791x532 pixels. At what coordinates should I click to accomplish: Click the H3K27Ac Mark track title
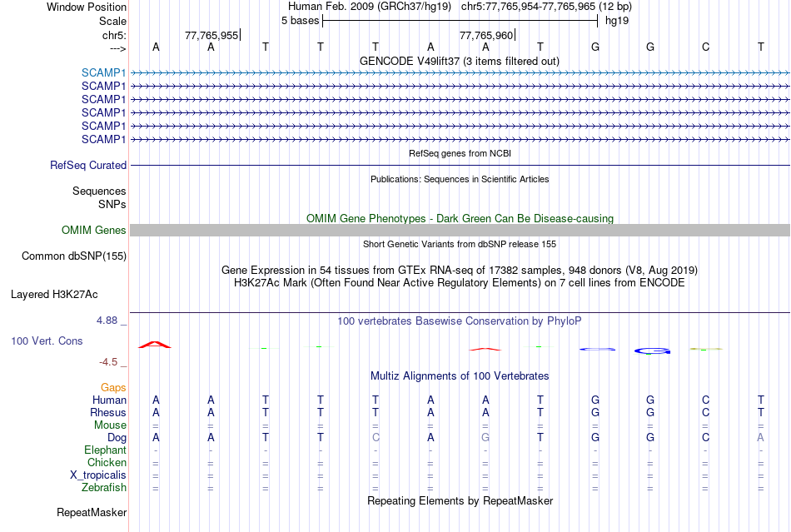[460, 282]
